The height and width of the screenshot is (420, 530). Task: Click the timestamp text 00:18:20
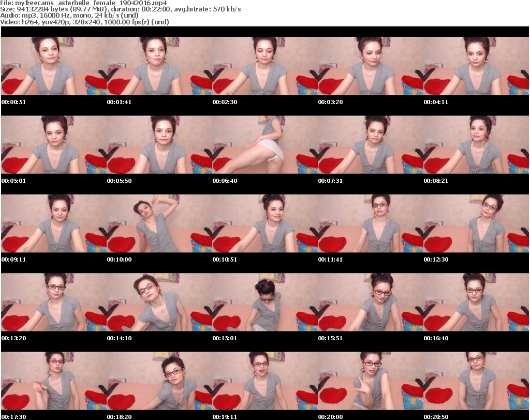(x=120, y=417)
